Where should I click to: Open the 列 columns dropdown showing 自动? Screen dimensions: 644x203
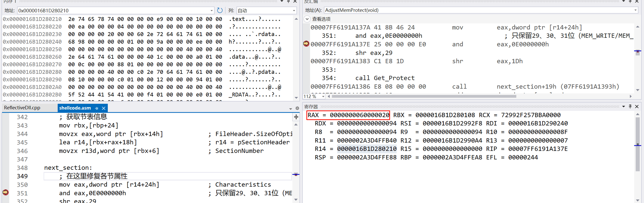tap(294, 11)
